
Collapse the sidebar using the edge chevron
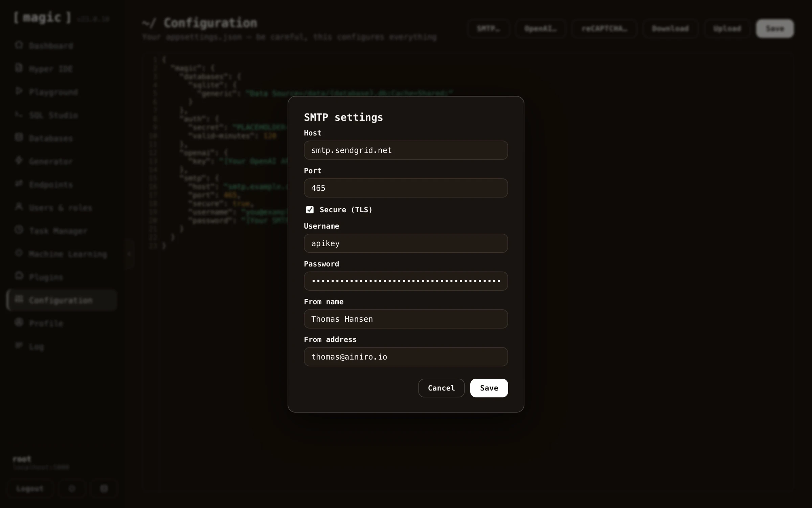(x=129, y=254)
